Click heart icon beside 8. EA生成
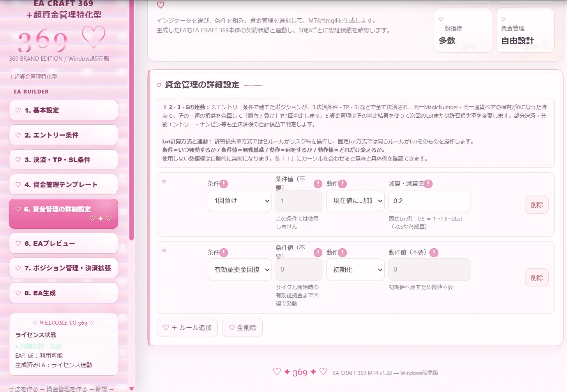The width and height of the screenshot is (567, 392). (x=18, y=293)
